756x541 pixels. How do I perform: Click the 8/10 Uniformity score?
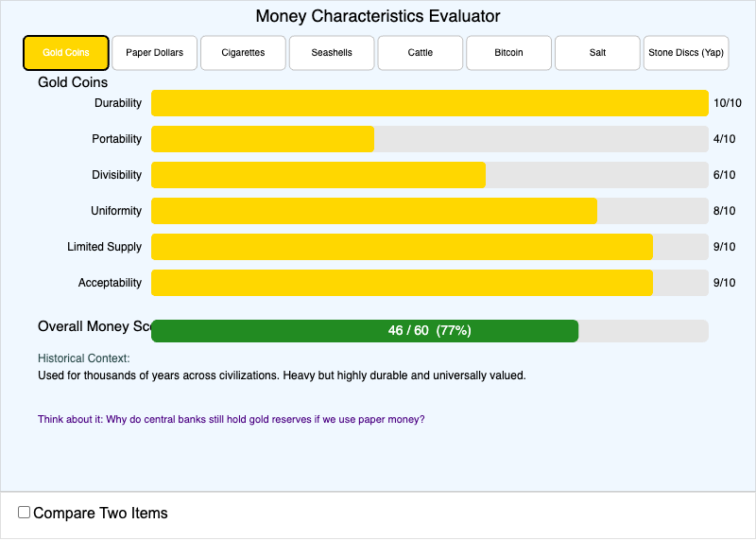pos(724,211)
